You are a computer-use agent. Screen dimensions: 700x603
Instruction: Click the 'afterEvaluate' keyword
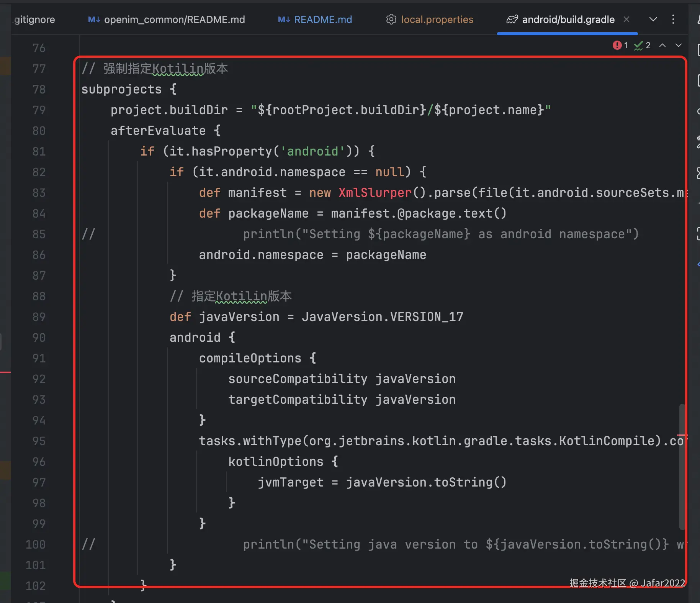coord(158,131)
